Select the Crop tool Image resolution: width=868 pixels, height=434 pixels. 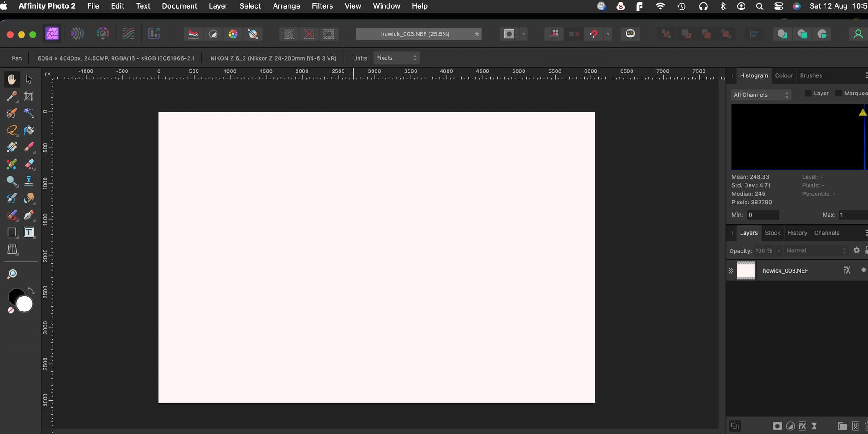tap(29, 96)
